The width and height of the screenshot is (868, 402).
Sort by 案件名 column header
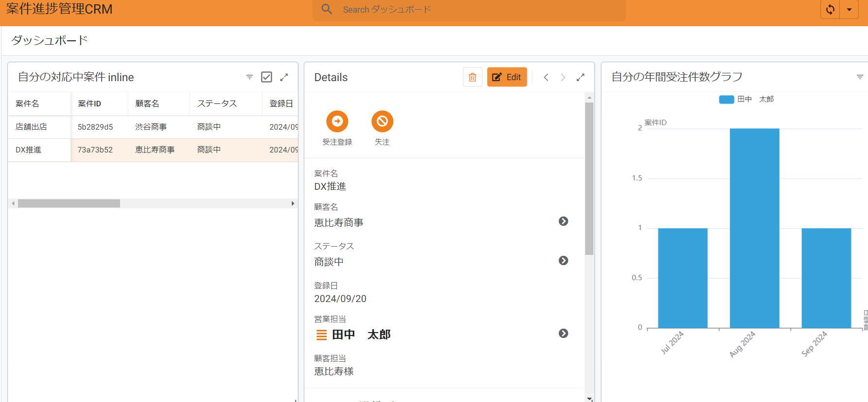[x=27, y=103]
